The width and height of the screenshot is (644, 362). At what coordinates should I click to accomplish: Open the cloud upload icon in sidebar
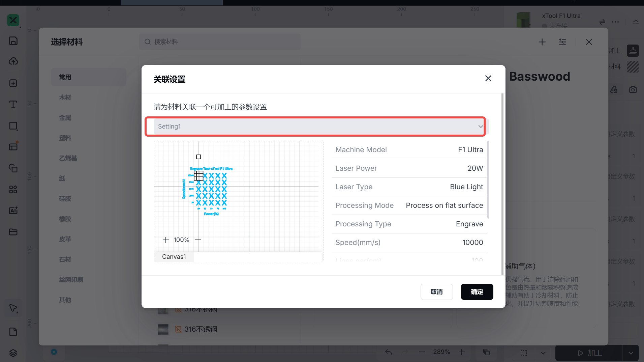pyautogui.click(x=13, y=61)
